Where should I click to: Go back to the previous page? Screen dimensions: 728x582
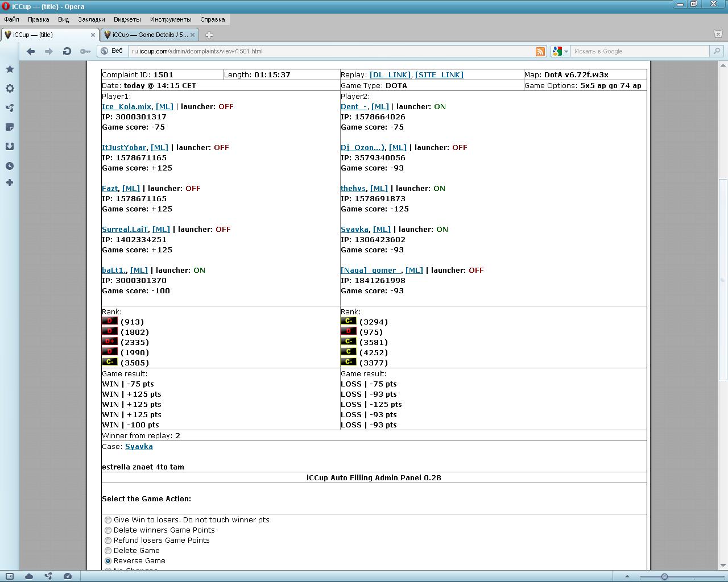(x=31, y=51)
